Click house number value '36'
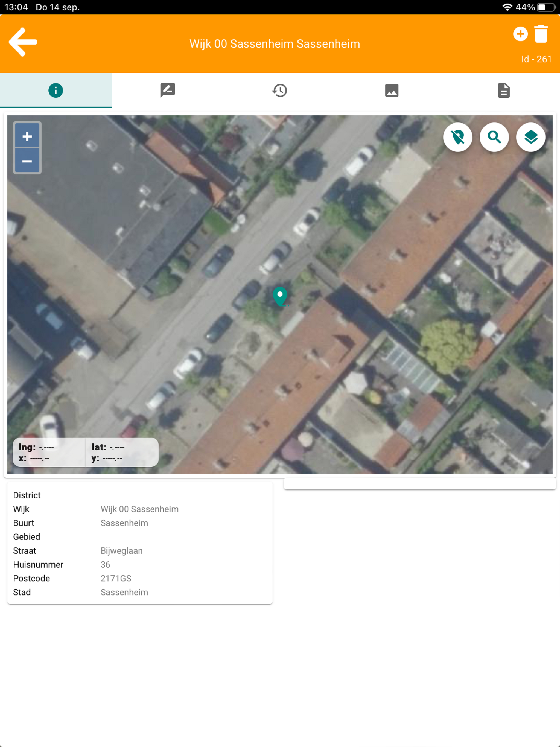560x747 pixels. tap(105, 564)
